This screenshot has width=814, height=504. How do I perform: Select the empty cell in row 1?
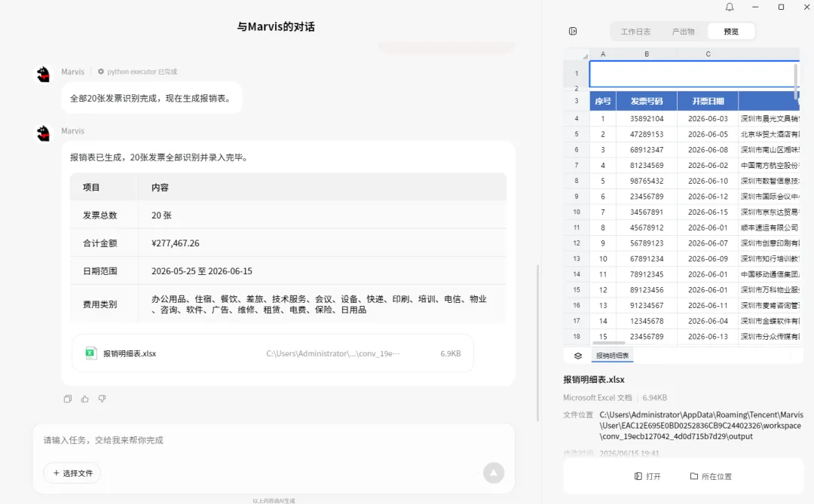point(693,74)
